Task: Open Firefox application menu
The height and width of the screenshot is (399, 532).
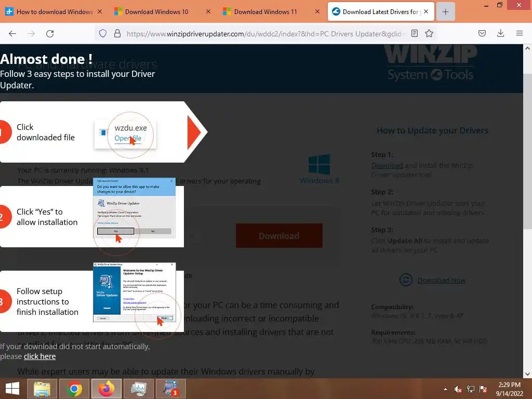Action: pyautogui.click(x=520, y=33)
